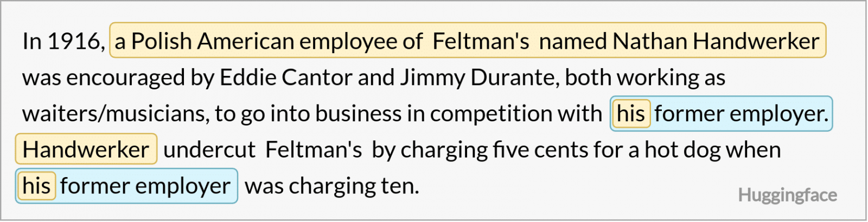Click yellow "his" preceding "was charging ten" phrase
This screenshot has height=222, width=868.
(x=36, y=186)
